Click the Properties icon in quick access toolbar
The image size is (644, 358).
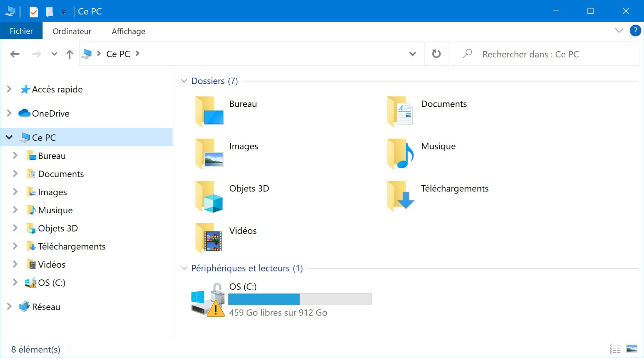[x=33, y=12]
